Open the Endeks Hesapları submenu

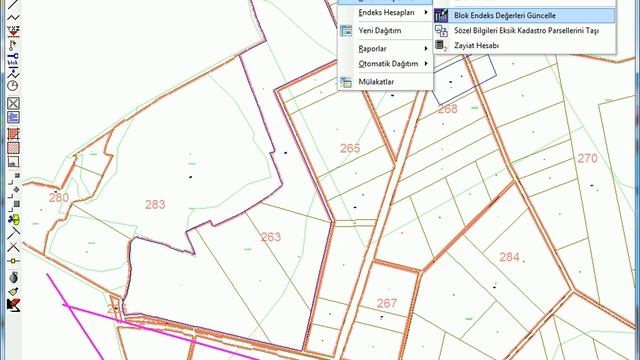pyautogui.click(x=385, y=13)
